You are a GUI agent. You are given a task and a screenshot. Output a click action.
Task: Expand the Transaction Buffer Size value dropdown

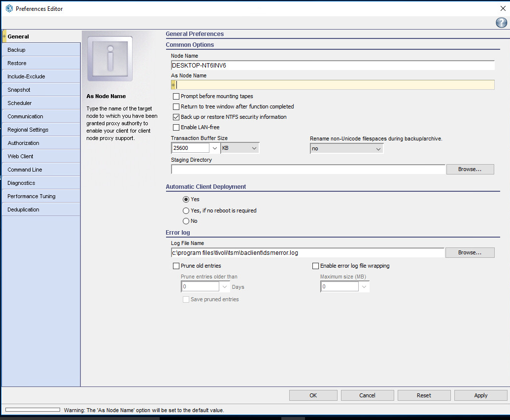point(215,148)
